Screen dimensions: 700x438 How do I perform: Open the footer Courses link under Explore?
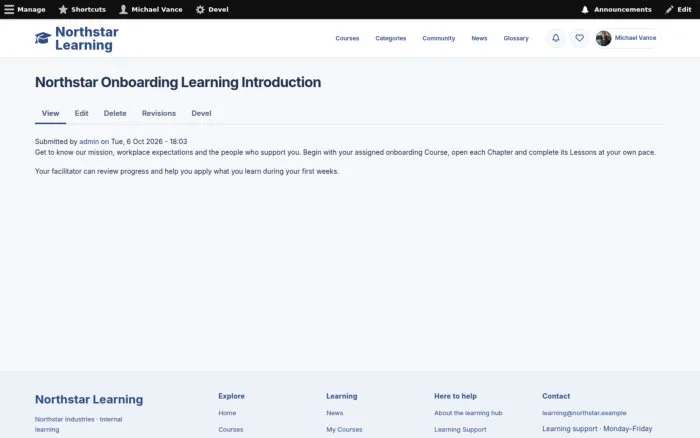point(231,430)
